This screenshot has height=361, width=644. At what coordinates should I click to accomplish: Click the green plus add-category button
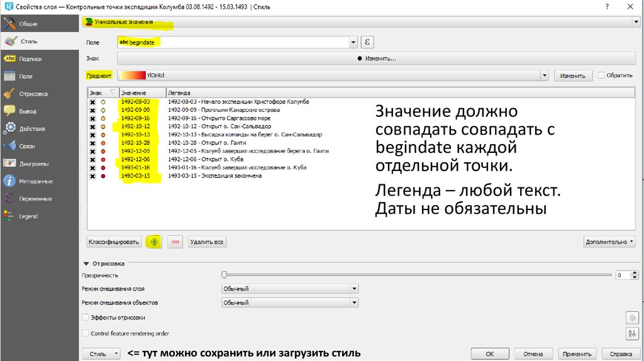[154, 242]
